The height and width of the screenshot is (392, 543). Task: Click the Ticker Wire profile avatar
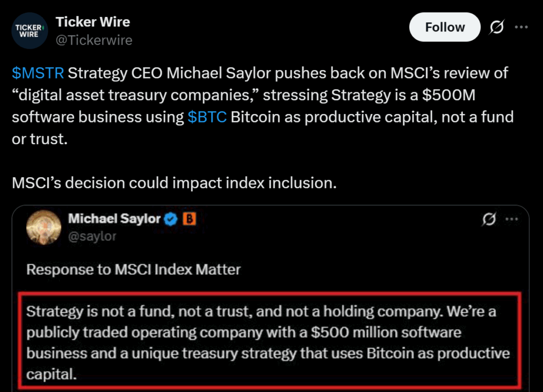[30, 31]
